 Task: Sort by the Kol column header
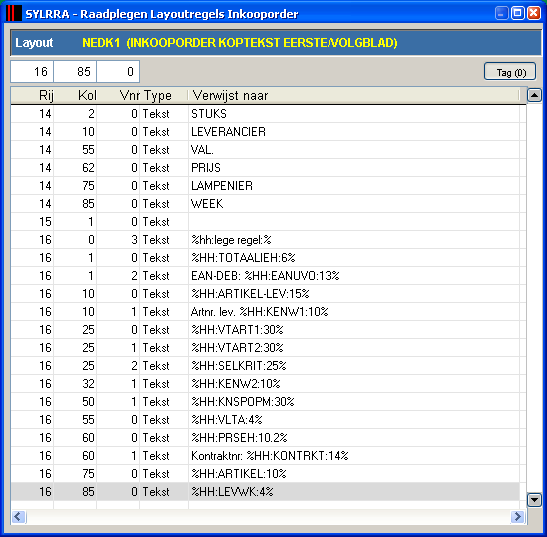[75, 95]
